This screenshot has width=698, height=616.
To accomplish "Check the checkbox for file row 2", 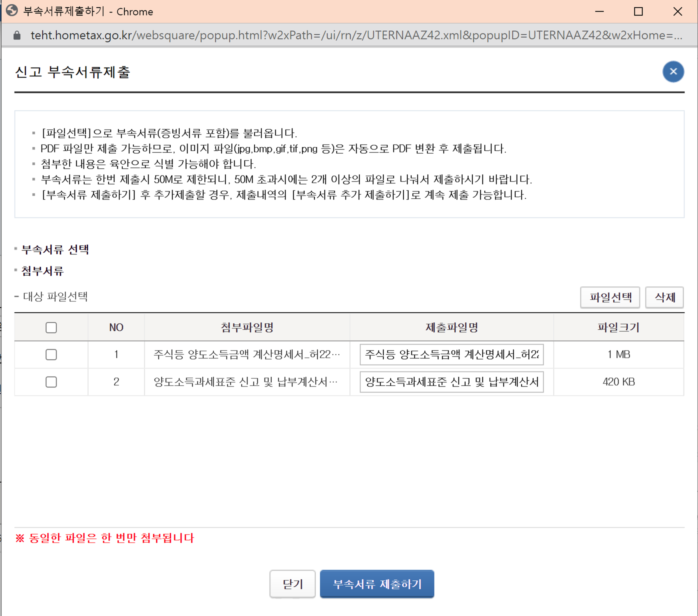I will tap(51, 382).
